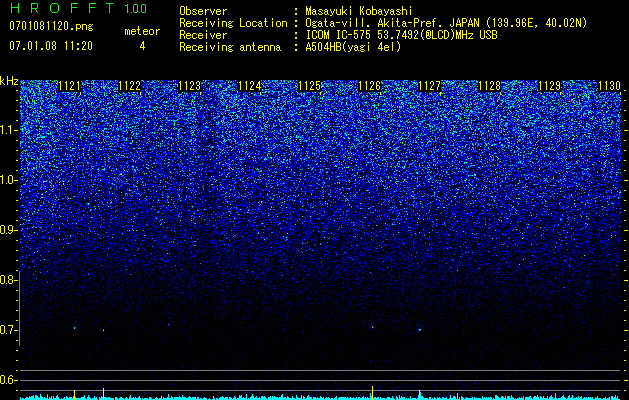This screenshot has width=629, height=400.
Task: Click the antenna value A504HB(yagi 4el)
Action: [353, 47]
